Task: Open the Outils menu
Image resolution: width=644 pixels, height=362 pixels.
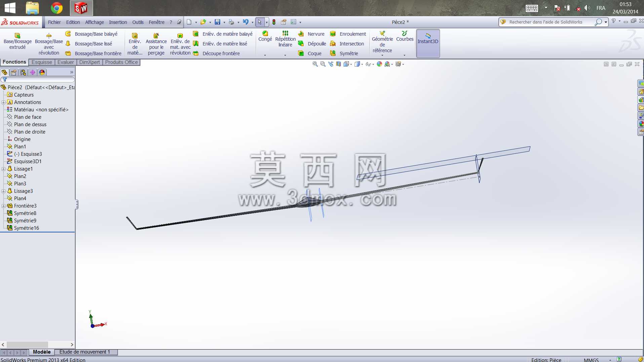Action: point(138,22)
